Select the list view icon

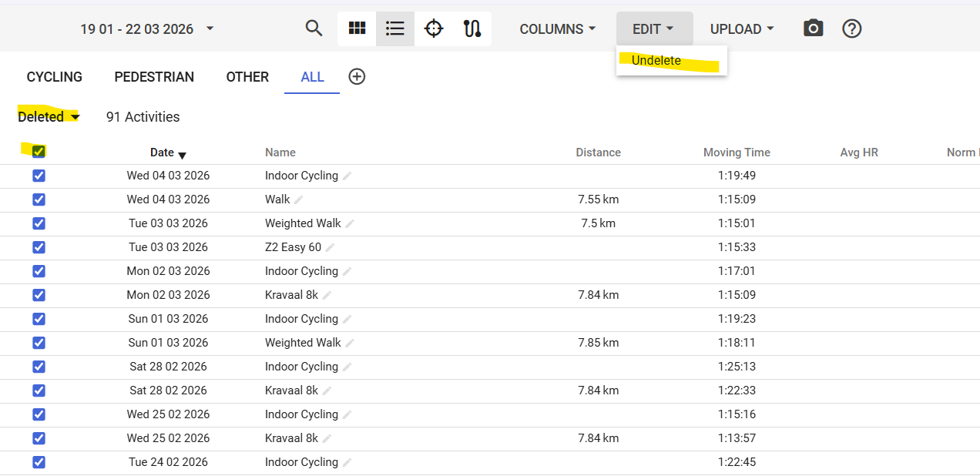pos(395,28)
